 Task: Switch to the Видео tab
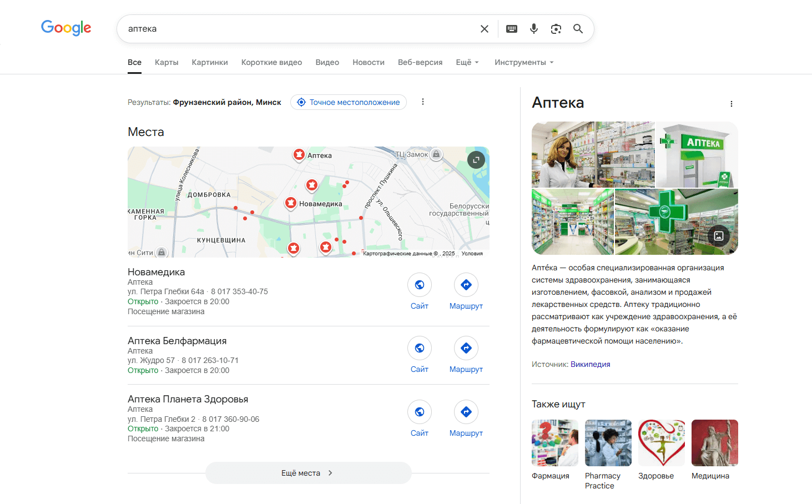coord(327,62)
